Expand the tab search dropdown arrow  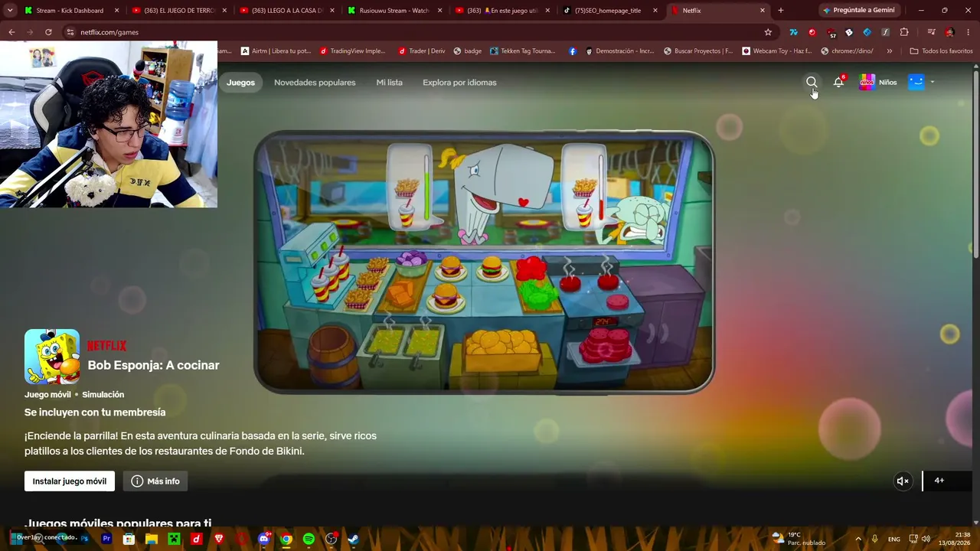pyautogui.click(x=10, y=10)
